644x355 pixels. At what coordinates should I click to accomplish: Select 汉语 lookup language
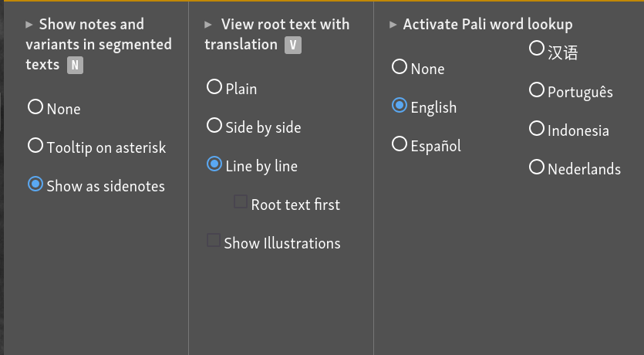click(537, 49)
